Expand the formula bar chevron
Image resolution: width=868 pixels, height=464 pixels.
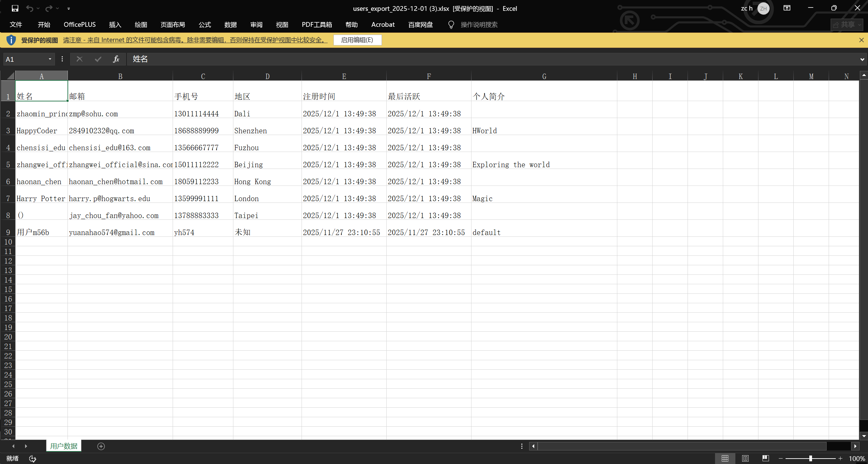click(x=862, y=59)
